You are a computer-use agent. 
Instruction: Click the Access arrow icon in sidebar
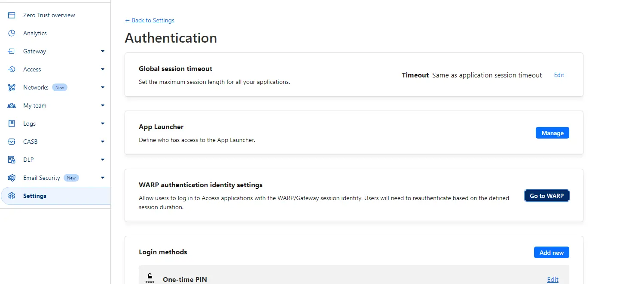pyautogui.click(x=12, y=69)
